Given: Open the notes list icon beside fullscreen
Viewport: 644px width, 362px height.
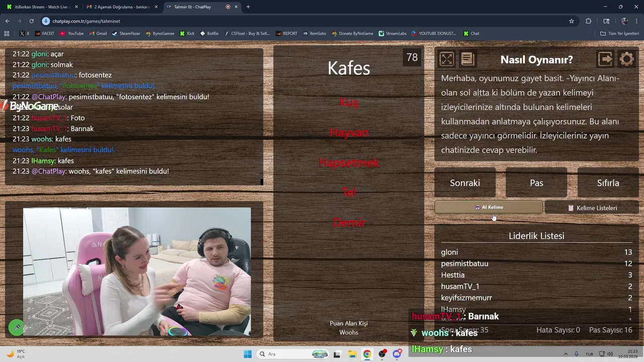Looking at the screenshot, I should point(467,59).
